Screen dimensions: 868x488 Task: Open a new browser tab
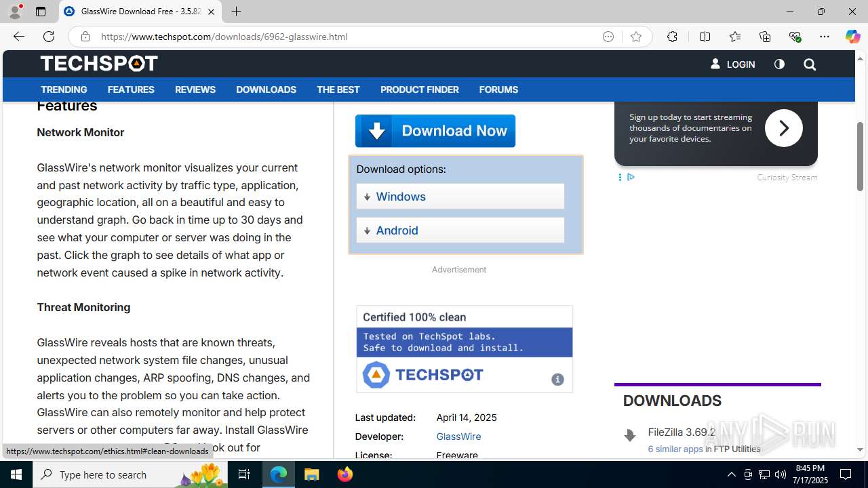[236, 12]
